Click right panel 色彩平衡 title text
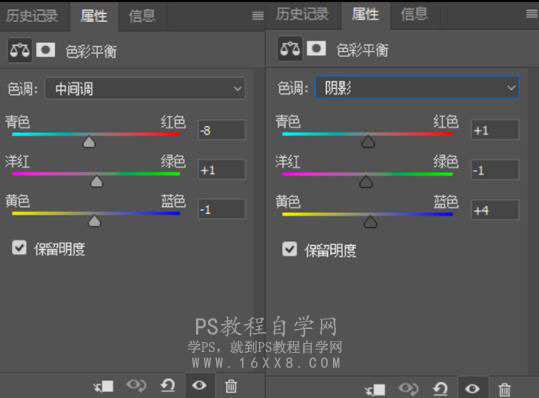Screen dimensions: 539x398 [363, 51]
